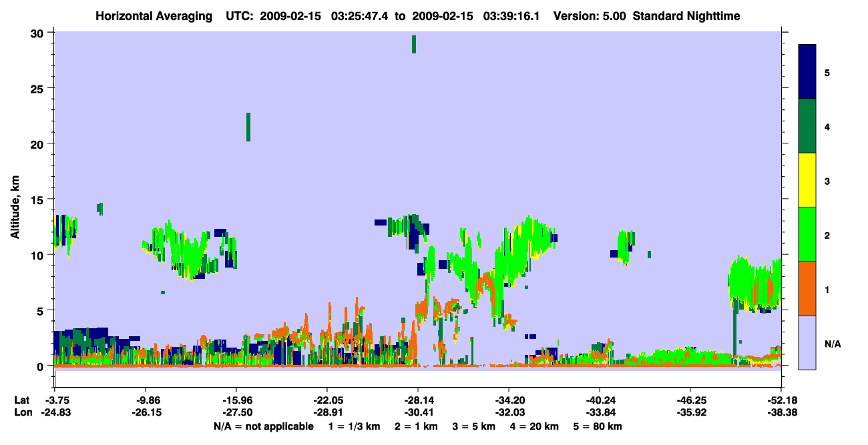This screenshot has height=445, width=868.
Task: Click latitude value '-34.20'
Action: pyautogui.click(x=509, y=400)
